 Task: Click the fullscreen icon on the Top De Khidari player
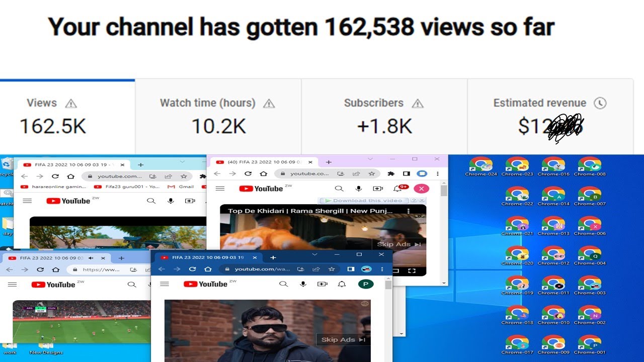[x=412, y=271]
